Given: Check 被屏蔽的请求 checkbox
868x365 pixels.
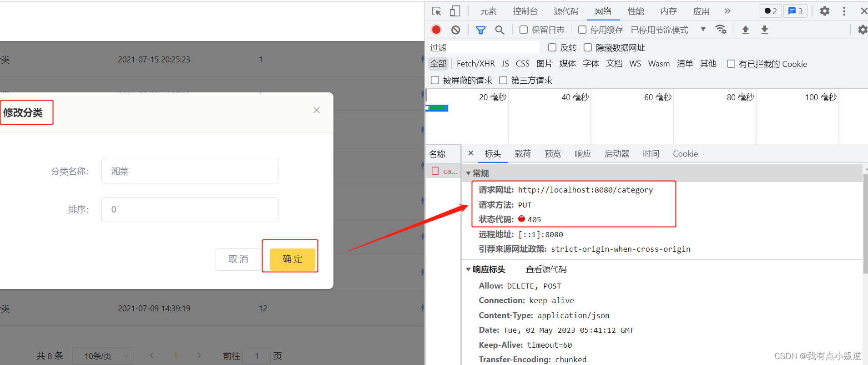Looking at the screenshot, I should click(435, 80).
